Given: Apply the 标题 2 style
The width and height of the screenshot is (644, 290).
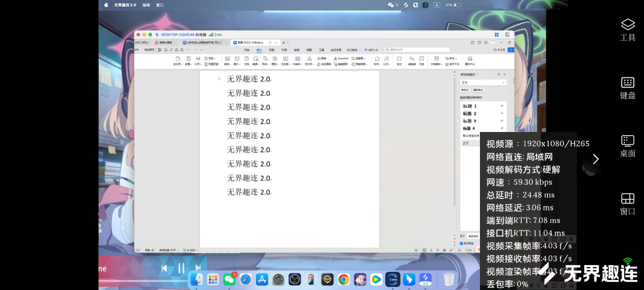Looking at the screenshot, I should (x=482, y=114).
